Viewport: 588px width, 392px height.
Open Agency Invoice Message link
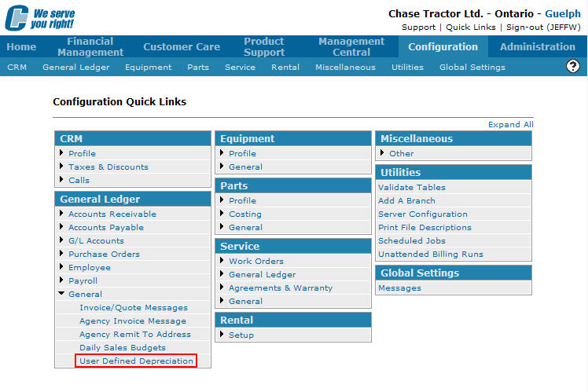coord(133,321)
